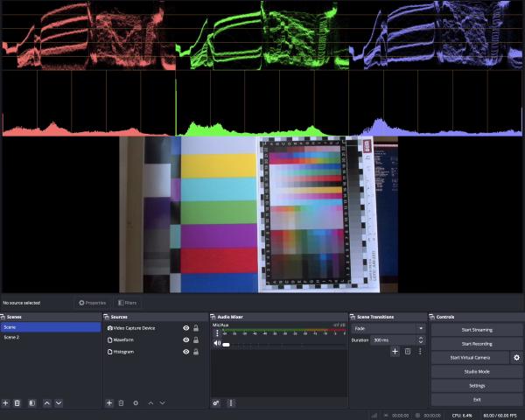Move scene up with Scenes up arrow
525x420 pixels.
[x=47, y=402]
